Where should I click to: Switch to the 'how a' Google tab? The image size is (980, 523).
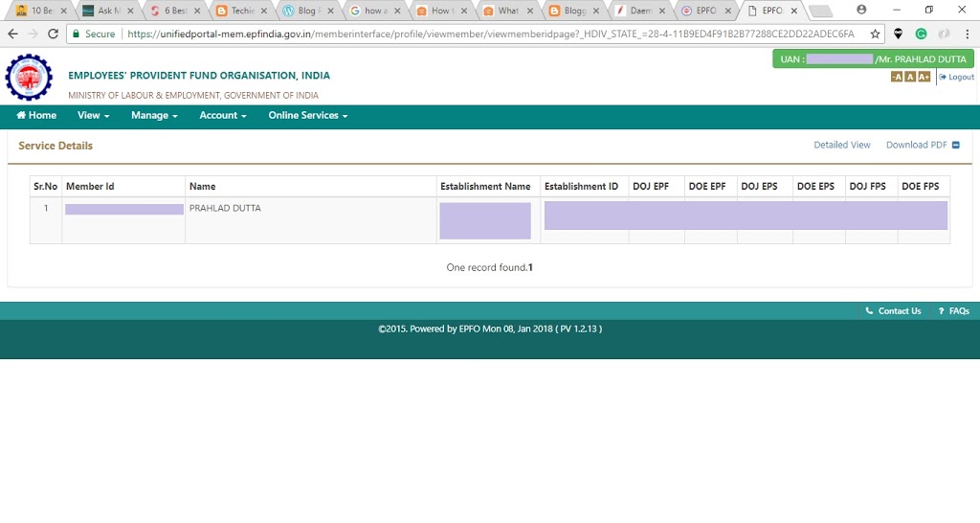click(x=376, y=11)
